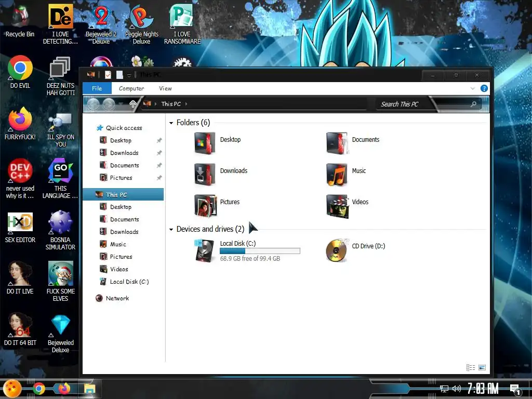Screen dimensions: 532x399
Task: Select the Local Disk (C:) drive
Action: (x=247, y=250)
